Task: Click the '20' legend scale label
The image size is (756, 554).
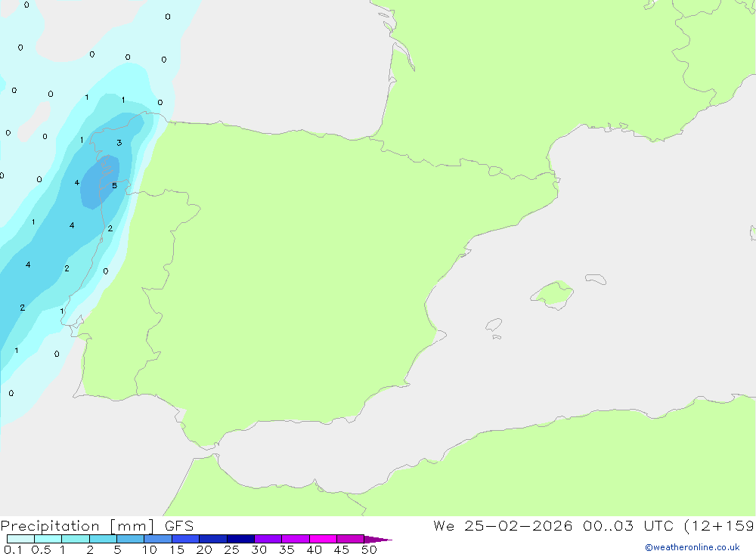Action: (204, 549)
